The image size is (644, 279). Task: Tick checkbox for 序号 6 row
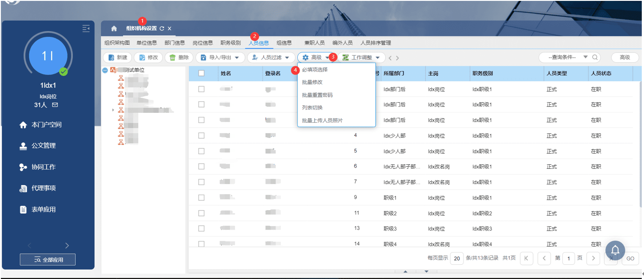(201, 166)
